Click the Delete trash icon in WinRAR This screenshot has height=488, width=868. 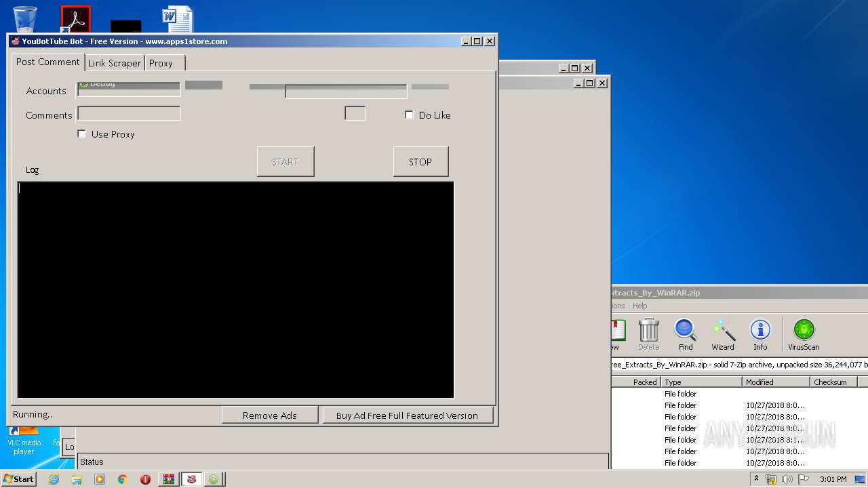[648, 334]
